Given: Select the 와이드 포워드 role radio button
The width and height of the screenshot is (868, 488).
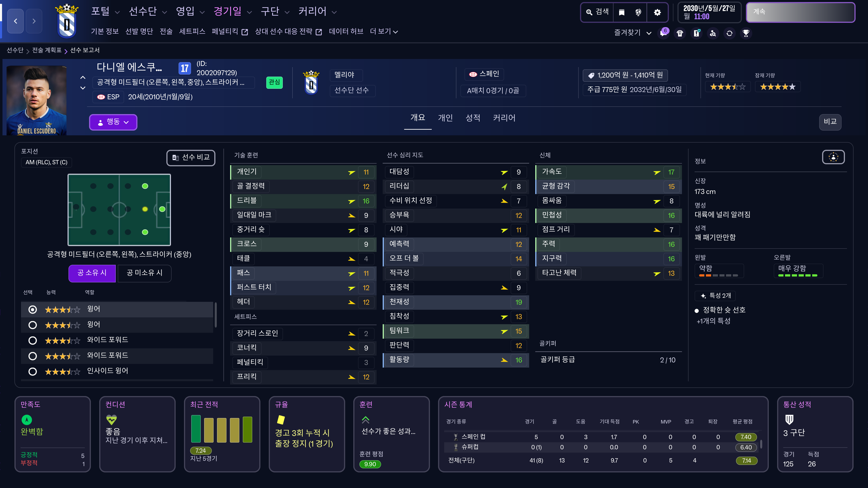Looking at the screenshot, I should point(33,340).
